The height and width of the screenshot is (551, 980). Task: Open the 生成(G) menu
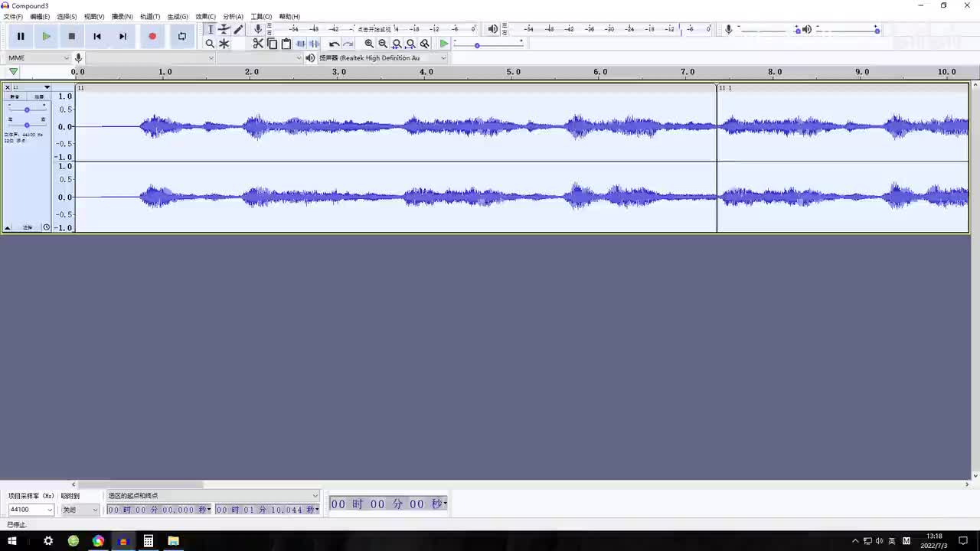click(178, 16)
